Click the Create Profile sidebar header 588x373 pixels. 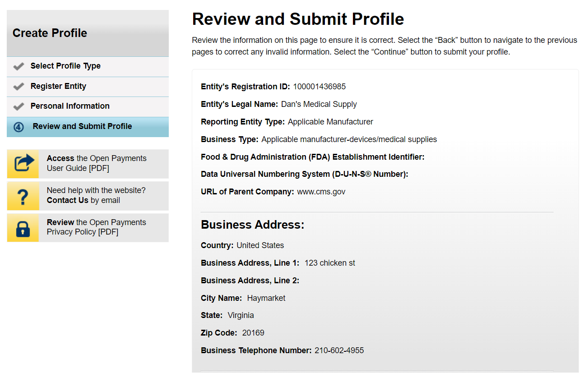click(50, 33)
